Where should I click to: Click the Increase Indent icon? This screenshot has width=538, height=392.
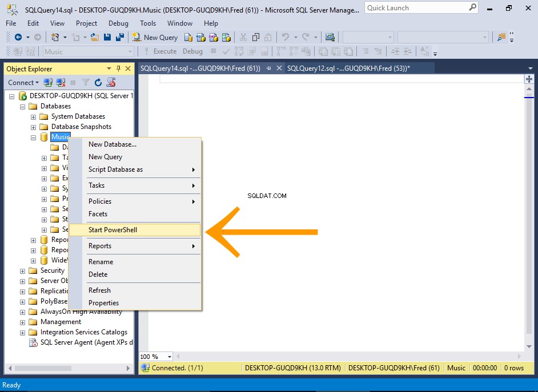click(x=408, y=52)
